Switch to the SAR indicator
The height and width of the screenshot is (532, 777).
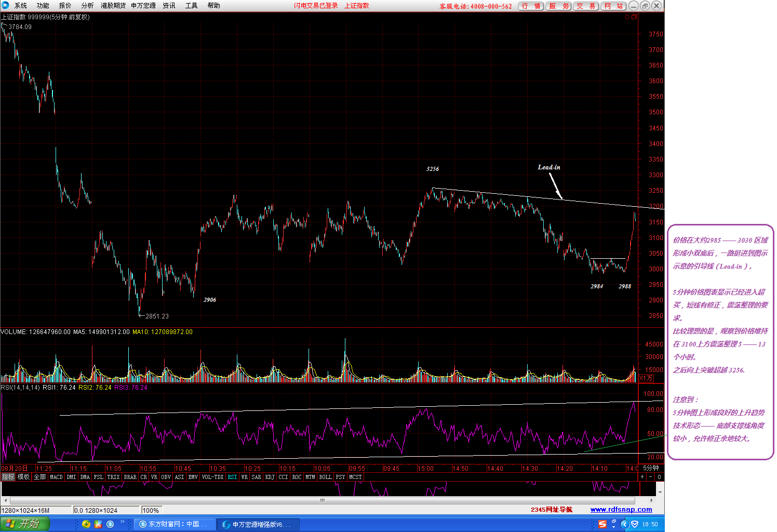257,477
